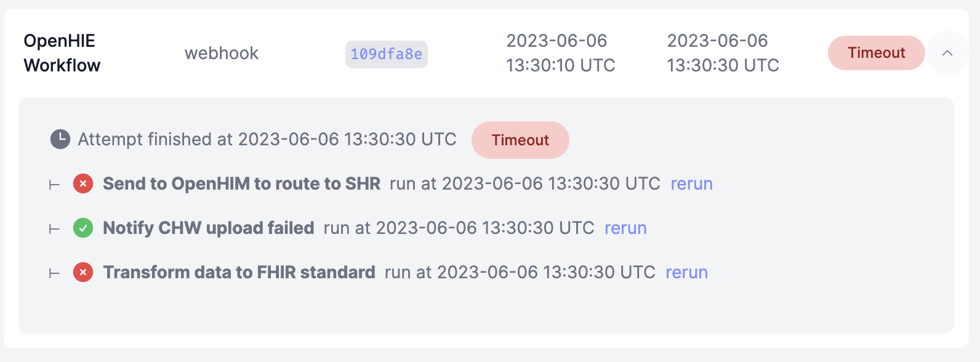This screenshot has height=362, width=980.
Task: Expand the Send to OpenHIM step branch marker
Action: coord(54,183)
